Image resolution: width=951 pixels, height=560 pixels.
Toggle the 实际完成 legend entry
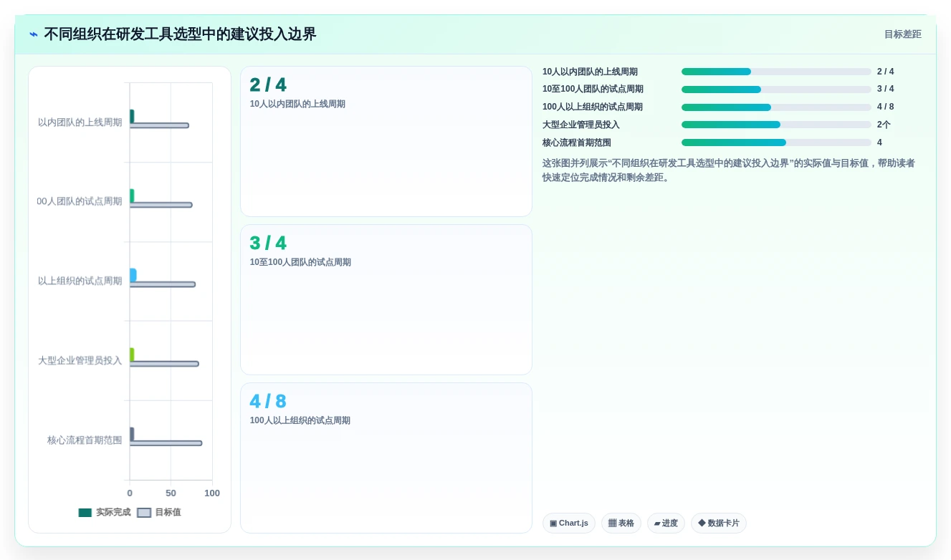pyautogui.click(x=105, y=513)
